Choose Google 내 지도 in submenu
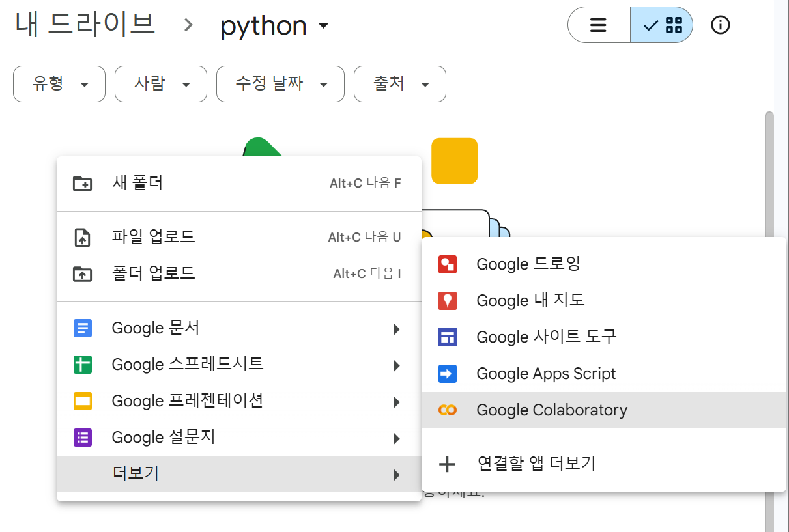 click(x=604, y=300)
